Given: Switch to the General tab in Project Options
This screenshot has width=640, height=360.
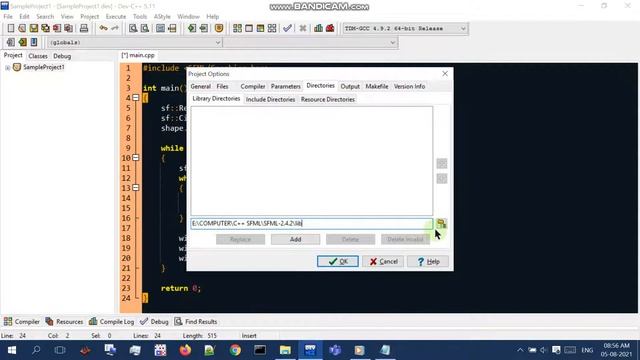Looking at the screenshot, I should (x=200, y=86).
